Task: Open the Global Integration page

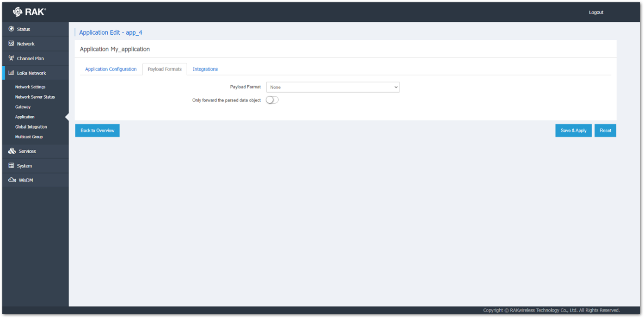Action: pyautogui.click(x=31, y=126)
